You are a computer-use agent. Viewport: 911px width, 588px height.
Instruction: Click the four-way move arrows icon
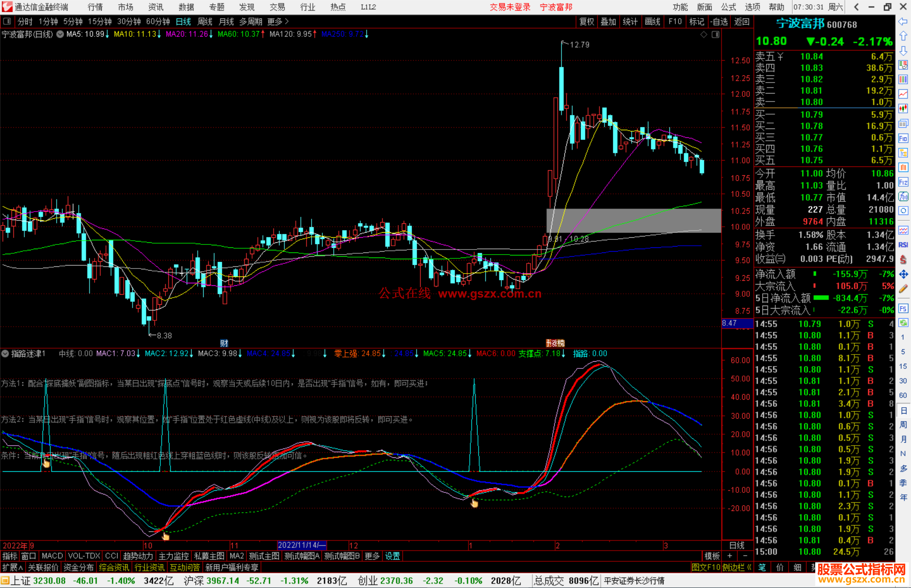tap(903, 274)
